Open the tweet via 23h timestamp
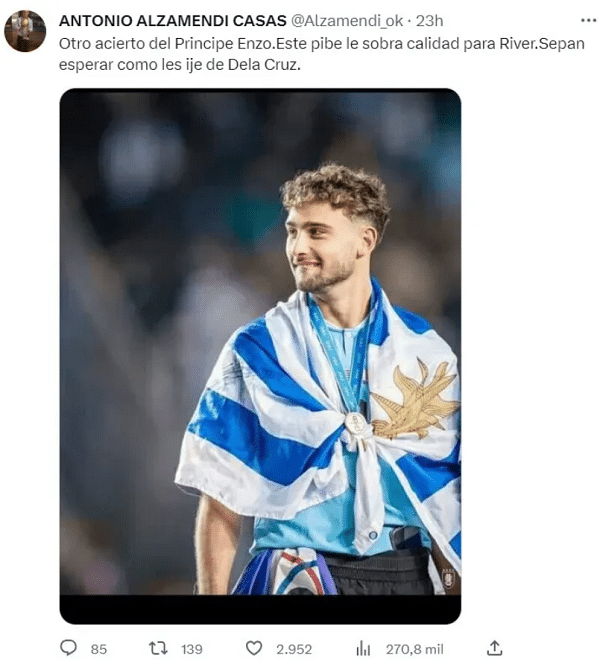 tap(429, 21)
